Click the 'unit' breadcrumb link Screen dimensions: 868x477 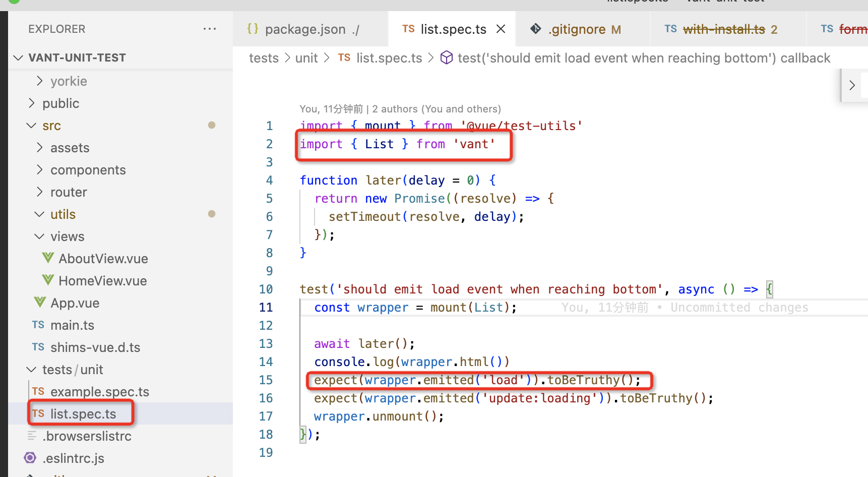pos(306,57)
